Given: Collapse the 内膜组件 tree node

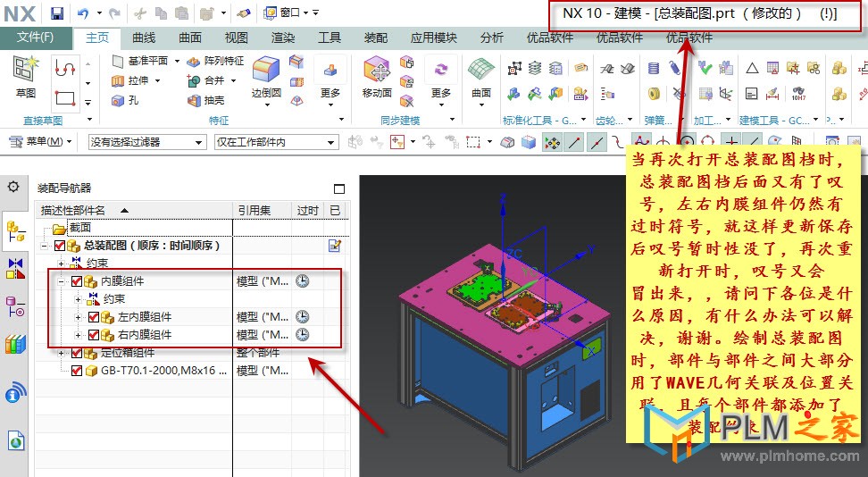Looking at the screenshot, I should 61,281.
